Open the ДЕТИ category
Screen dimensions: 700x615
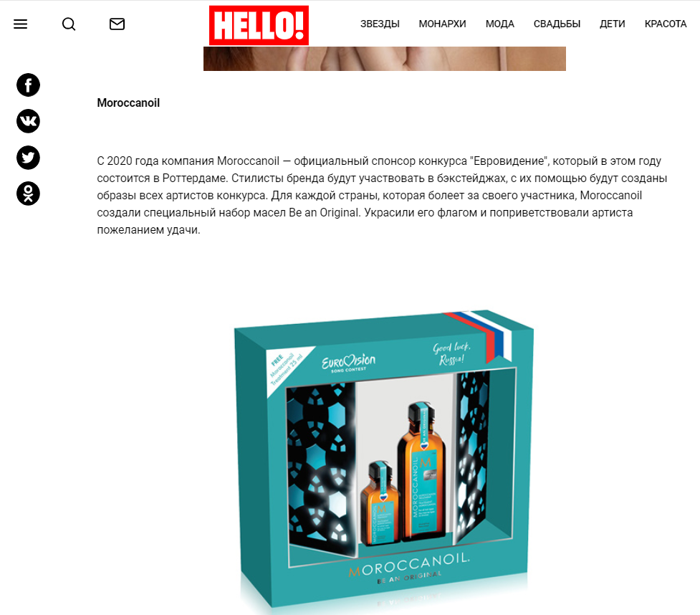click(613, 24)
